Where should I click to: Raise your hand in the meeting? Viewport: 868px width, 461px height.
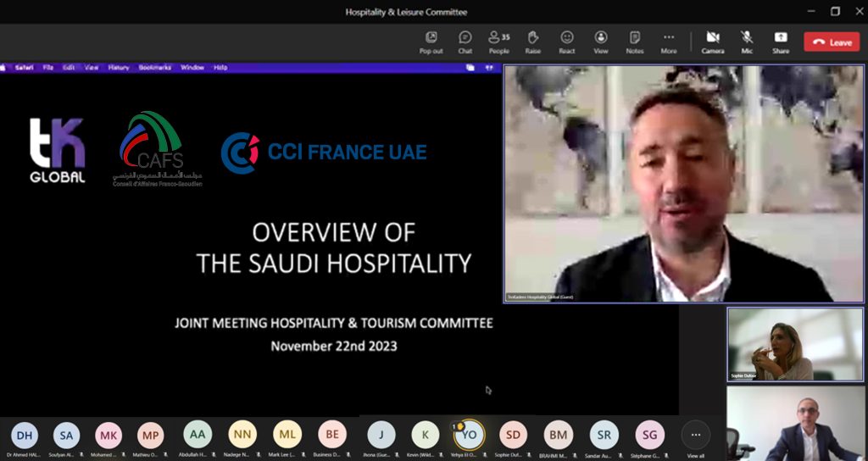[532, 42]
